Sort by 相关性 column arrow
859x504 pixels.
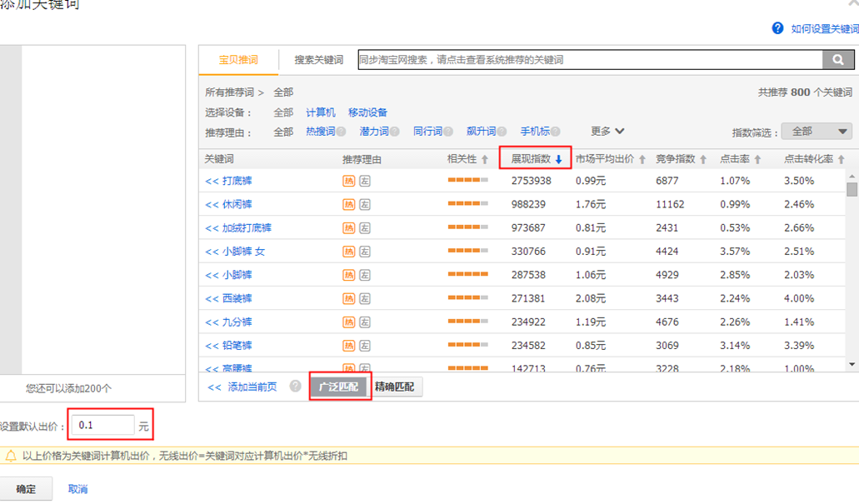coord(485,159)
